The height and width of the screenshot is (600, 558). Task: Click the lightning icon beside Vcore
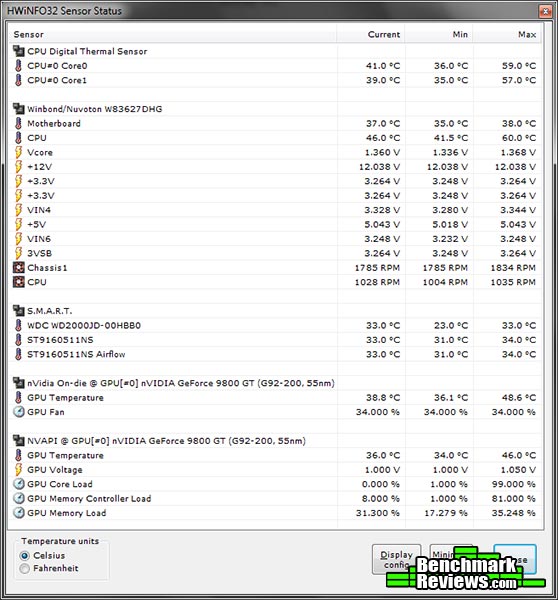click(x=18, y=152)
